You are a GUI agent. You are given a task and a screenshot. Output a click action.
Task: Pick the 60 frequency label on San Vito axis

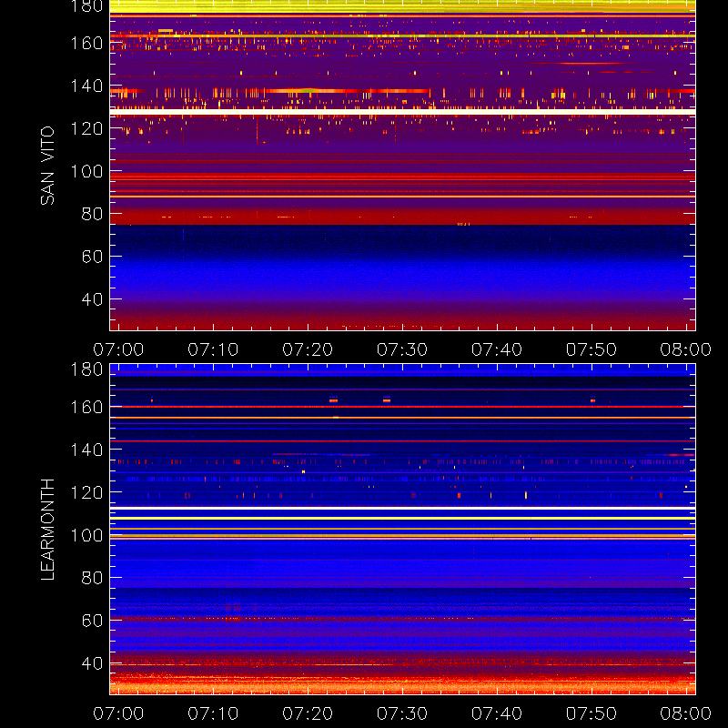pyautogui.click(x=92, y=257)
